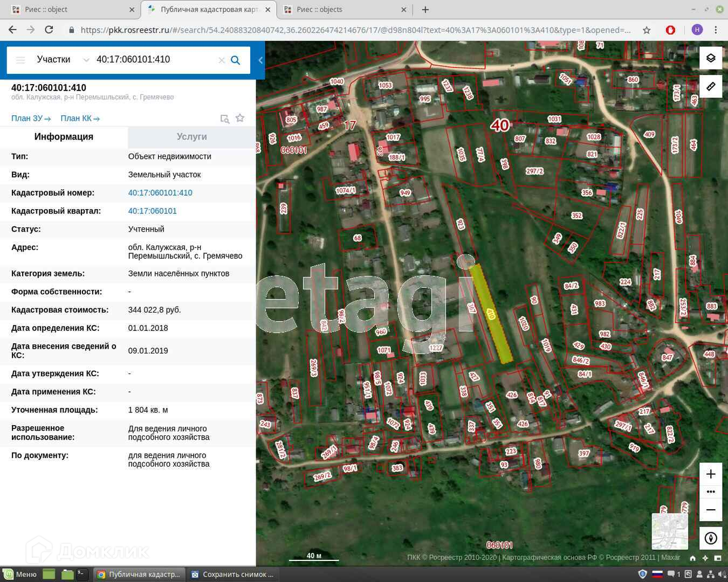Clear the cadastral number search field
Viewport: 728px width, 582px height.
pyautogui.click(x=221, y=60)
